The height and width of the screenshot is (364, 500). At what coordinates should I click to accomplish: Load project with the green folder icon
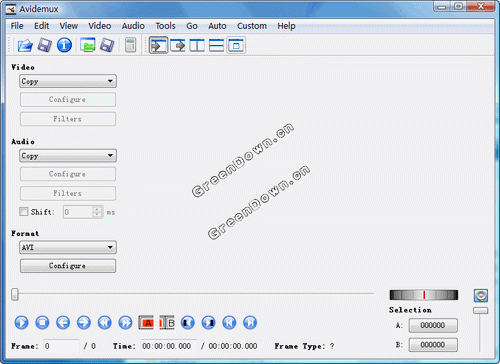pos(88,45)
